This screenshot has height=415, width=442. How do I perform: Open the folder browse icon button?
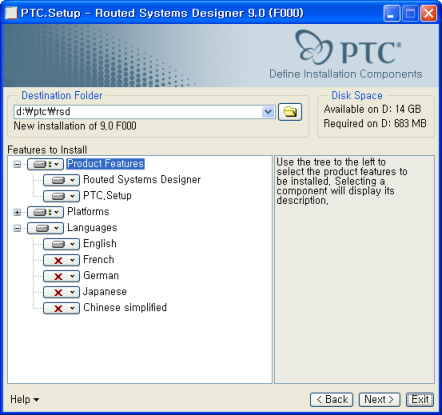[290, 112]
